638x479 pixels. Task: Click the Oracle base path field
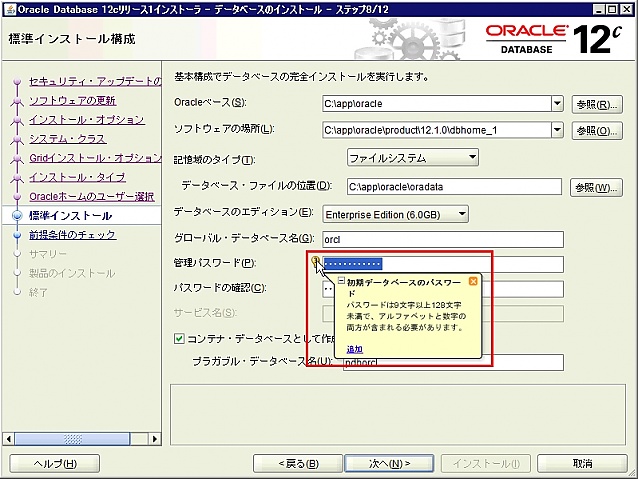(437, 103)
